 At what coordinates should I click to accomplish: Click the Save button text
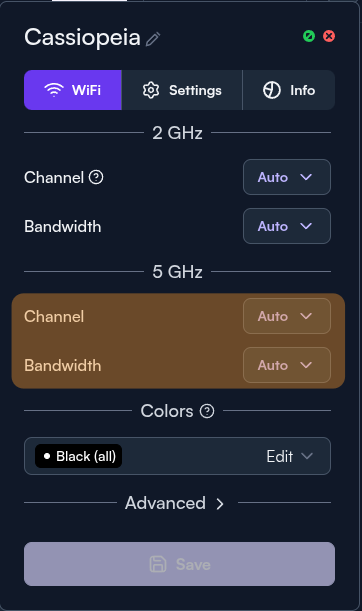(x=193, y=564)
